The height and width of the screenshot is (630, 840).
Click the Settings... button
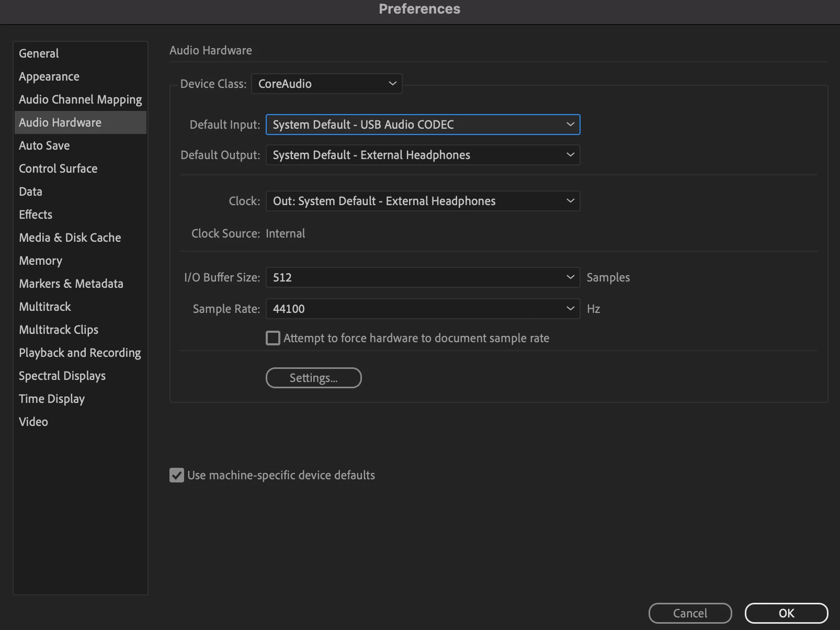(x=314, y=378)
